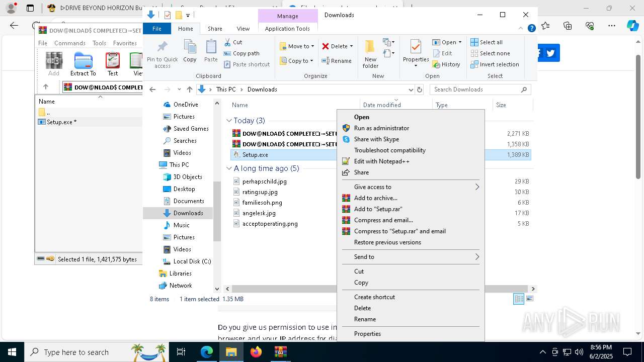Open Firefox from the taskbar
Image resolution: width=644 pixels, height=362 pixels.
pos(256,352)
